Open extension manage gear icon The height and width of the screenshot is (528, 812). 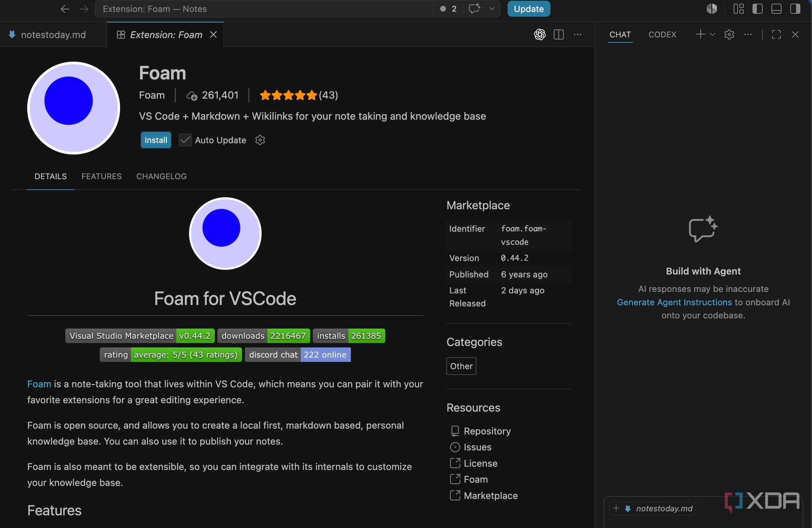[x=260, y=140]
